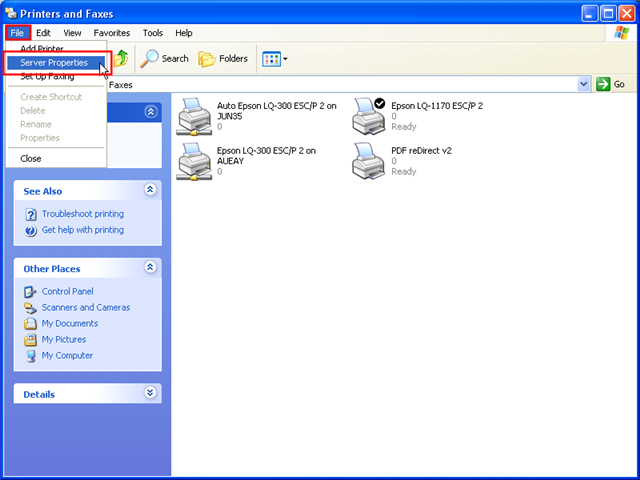Click the Views toolbar icon
This screenshot has height=480, width=640.
pos(272,59)
